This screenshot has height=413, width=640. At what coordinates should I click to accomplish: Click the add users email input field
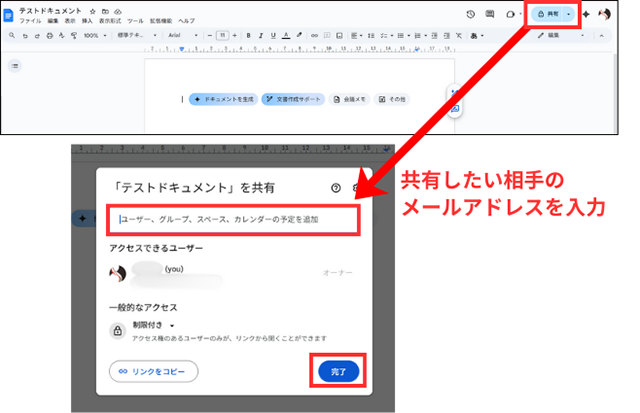232,218
